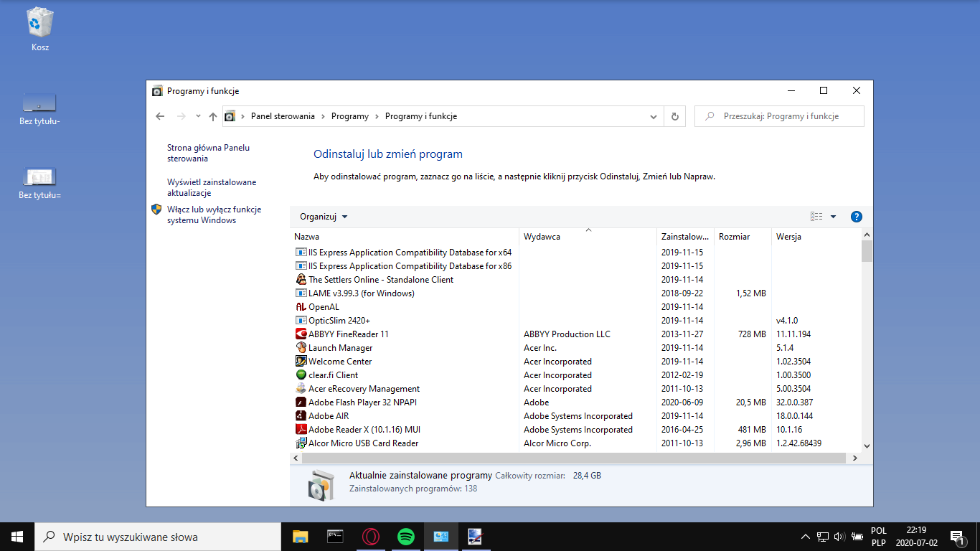Click the Welcome Center program icon
This screenshot has width=980, height=551.
coord(301,362)
